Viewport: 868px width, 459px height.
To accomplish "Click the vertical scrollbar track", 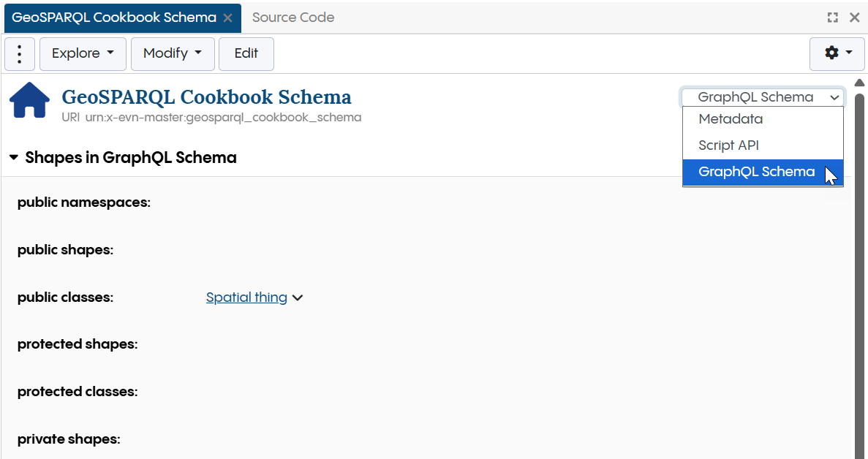I will click(x=859, y=292).
